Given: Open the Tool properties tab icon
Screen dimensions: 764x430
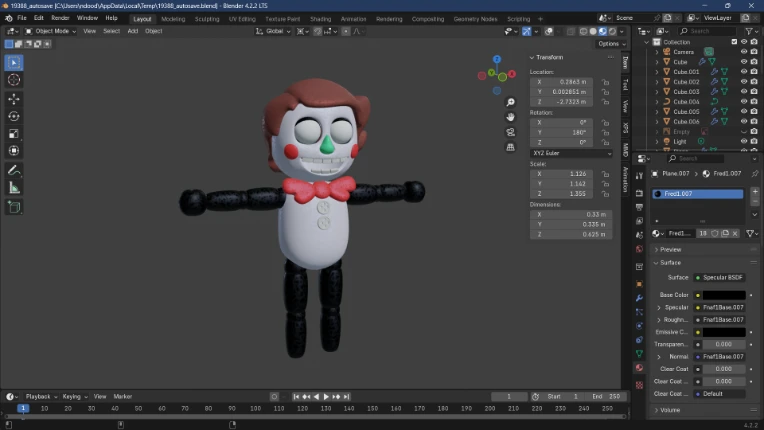Looking at the screenshot, I should (639, 176).
